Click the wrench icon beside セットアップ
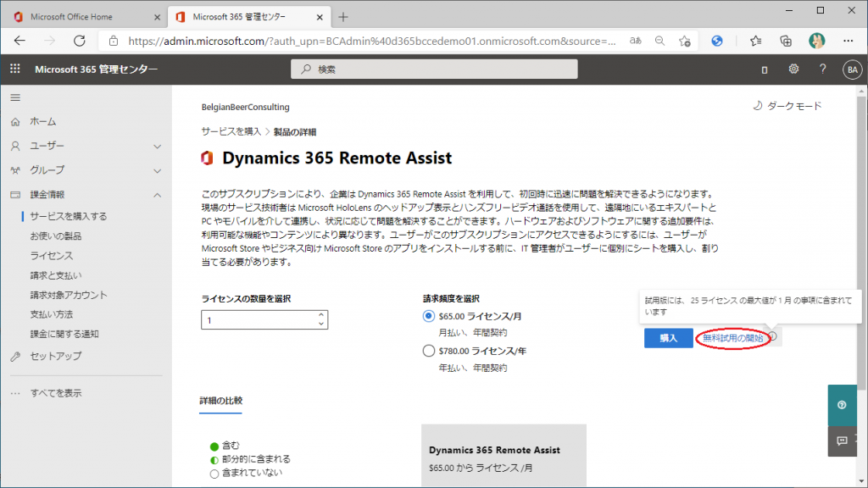 pyautogui.click(x=15, y=357)
